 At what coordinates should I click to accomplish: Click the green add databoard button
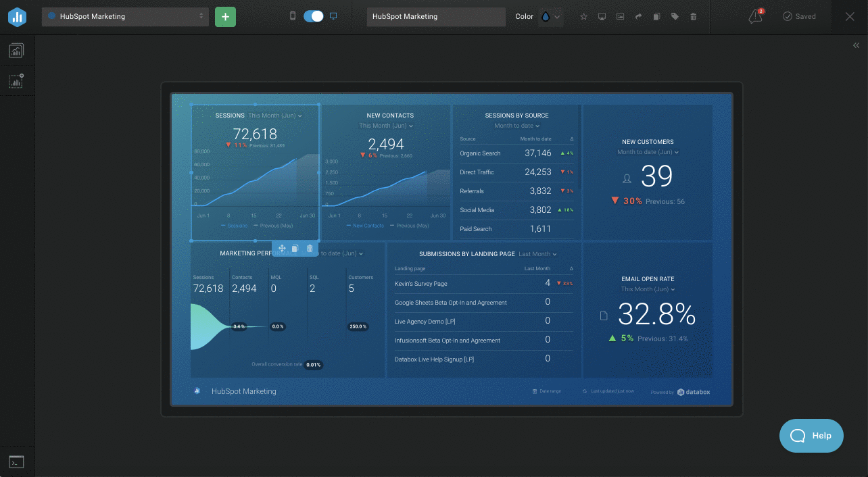tap(225, 17)
